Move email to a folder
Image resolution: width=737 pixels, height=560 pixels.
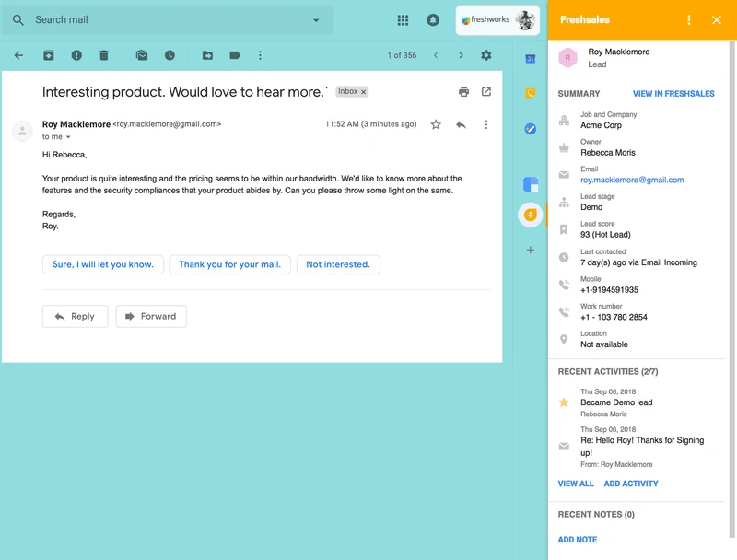point(207,55)
